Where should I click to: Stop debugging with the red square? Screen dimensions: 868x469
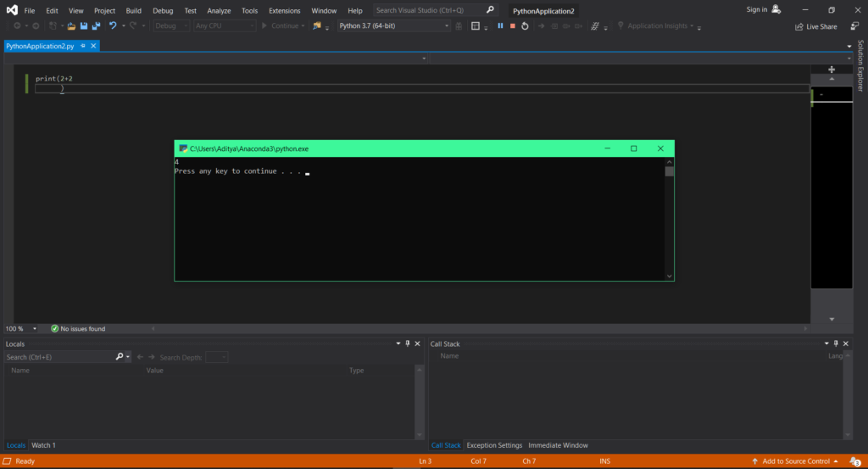coord(513,26)
